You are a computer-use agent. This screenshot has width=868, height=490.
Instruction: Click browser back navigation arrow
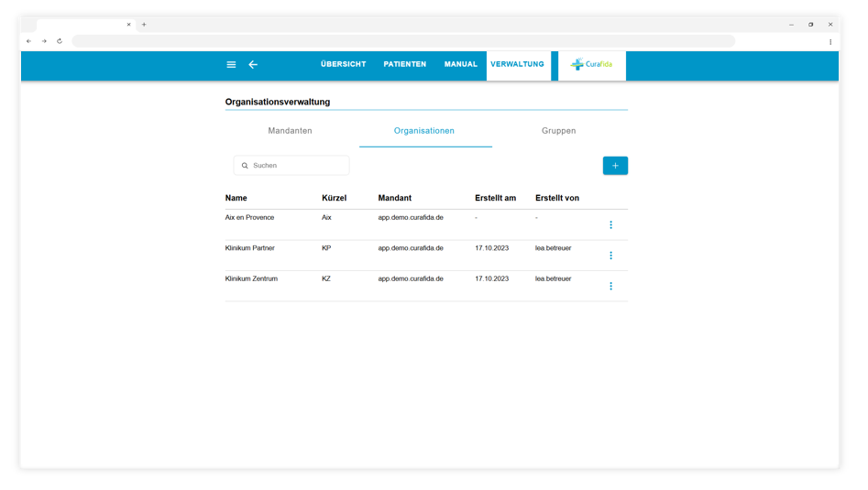coord(28,41)
